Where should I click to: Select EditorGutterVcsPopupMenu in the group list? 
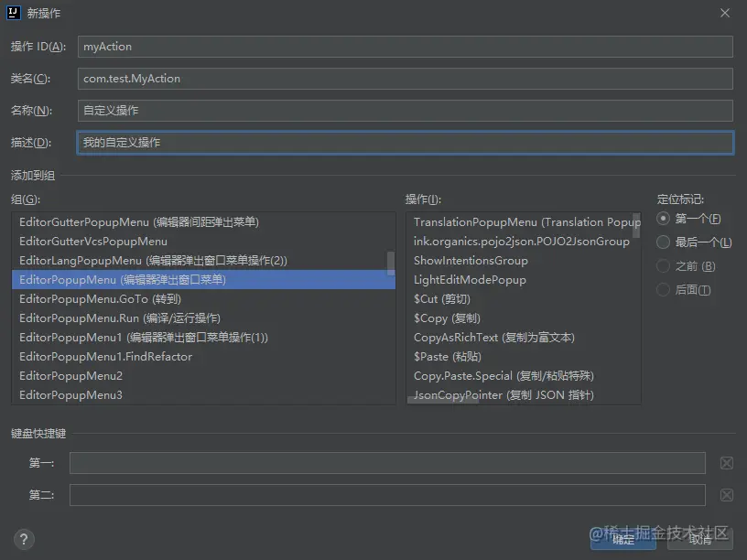tap(203, 242)
